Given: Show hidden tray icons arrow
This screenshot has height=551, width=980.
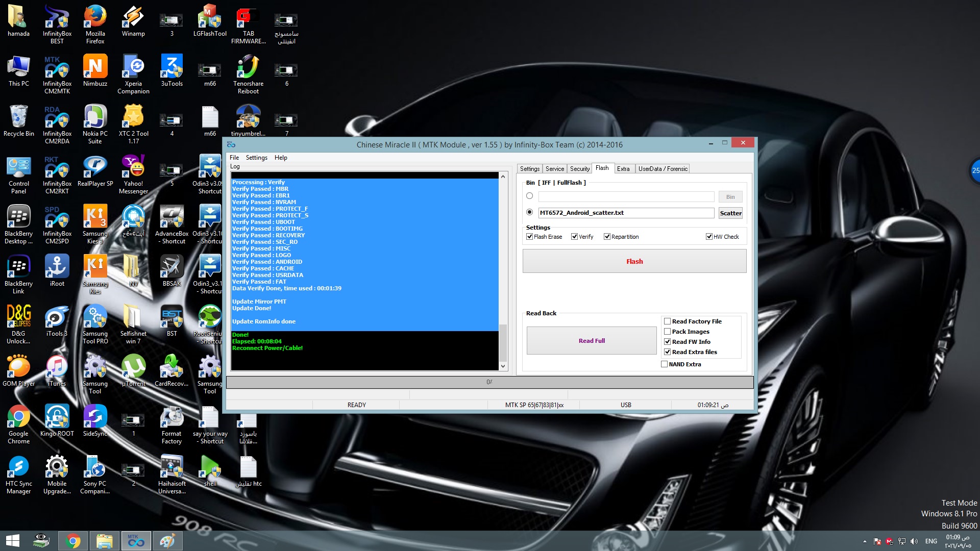Looking at the screenshot, I should click(865, 541).
